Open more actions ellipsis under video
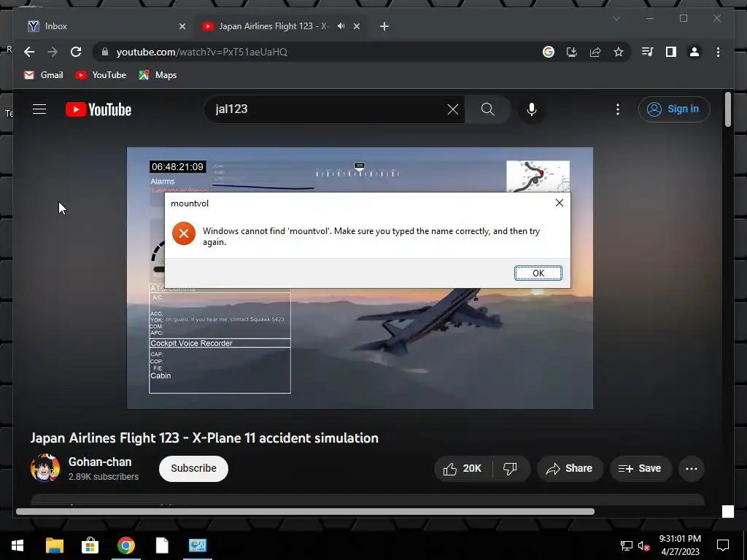 pyautogui.click(x=692, y=469)
